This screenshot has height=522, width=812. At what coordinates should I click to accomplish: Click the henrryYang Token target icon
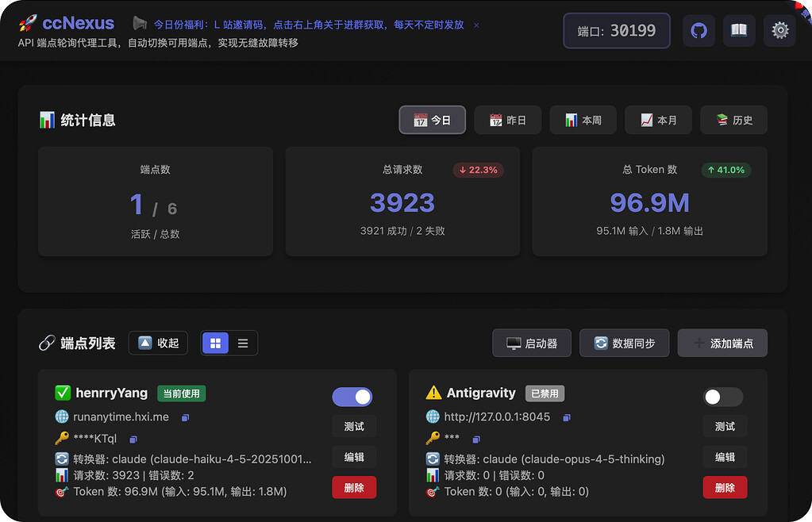62,492
